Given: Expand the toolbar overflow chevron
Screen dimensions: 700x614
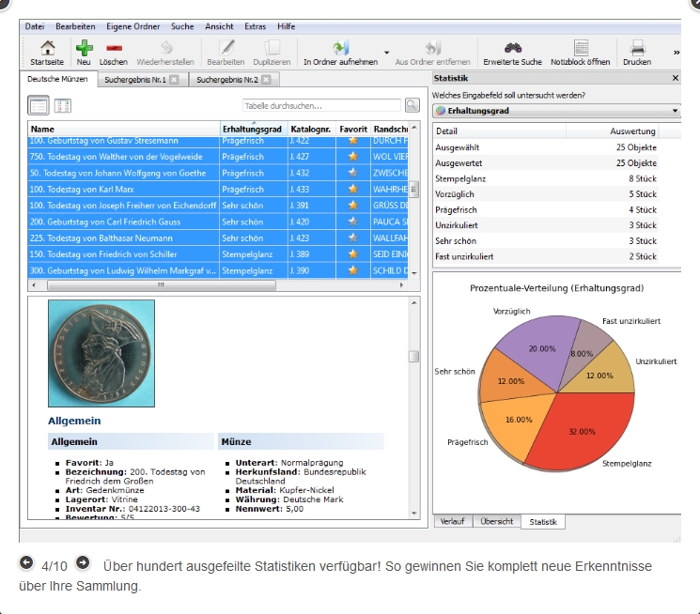Looking at the screenshot, I should pyautogui.click(x=677, y=53).
